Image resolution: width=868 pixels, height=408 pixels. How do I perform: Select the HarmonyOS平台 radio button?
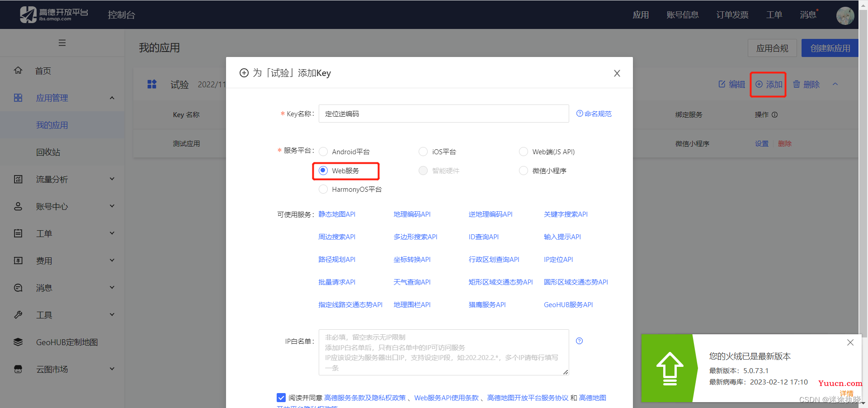coord(323,189)
